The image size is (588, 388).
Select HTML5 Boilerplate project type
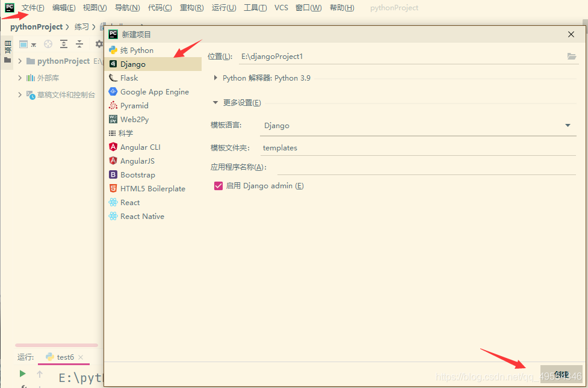[153, 189]
